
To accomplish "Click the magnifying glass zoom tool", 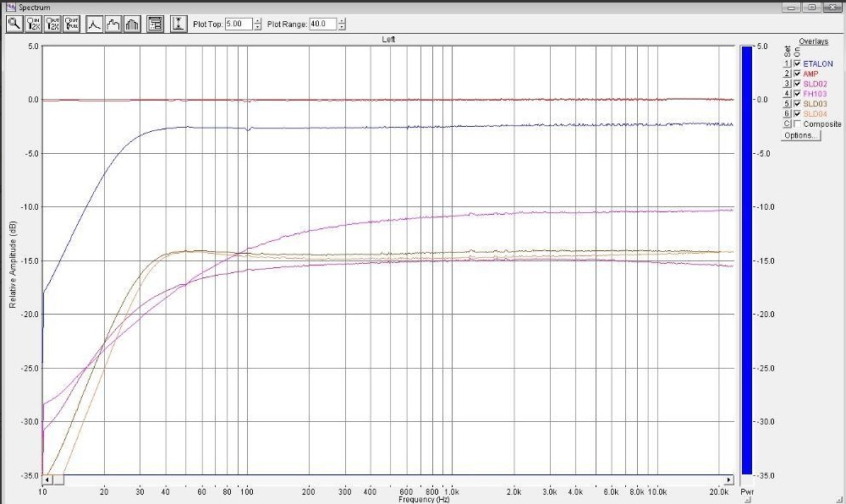I will click(x=14, y=25).
